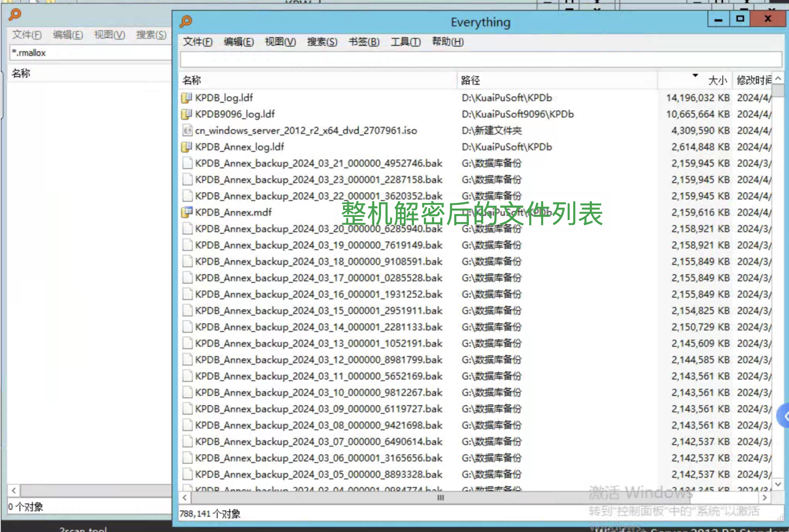This screenshot has width=789, height=532.
Task: Sort results by the 路径 column header
Action: (x=557, y=80)
